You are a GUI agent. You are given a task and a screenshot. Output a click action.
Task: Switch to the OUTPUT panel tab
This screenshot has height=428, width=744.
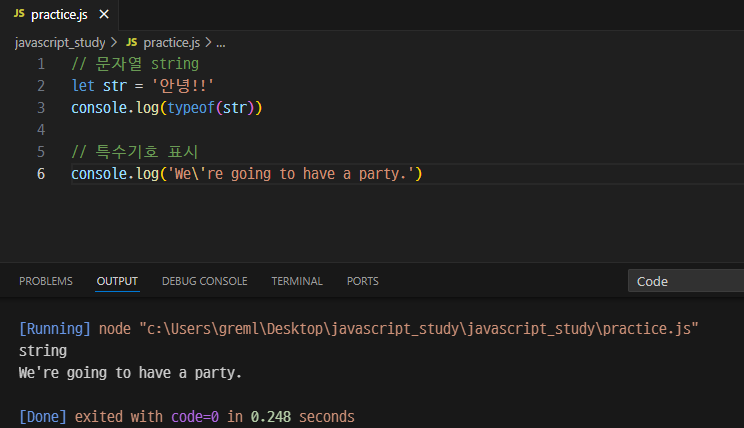(117, 281)
